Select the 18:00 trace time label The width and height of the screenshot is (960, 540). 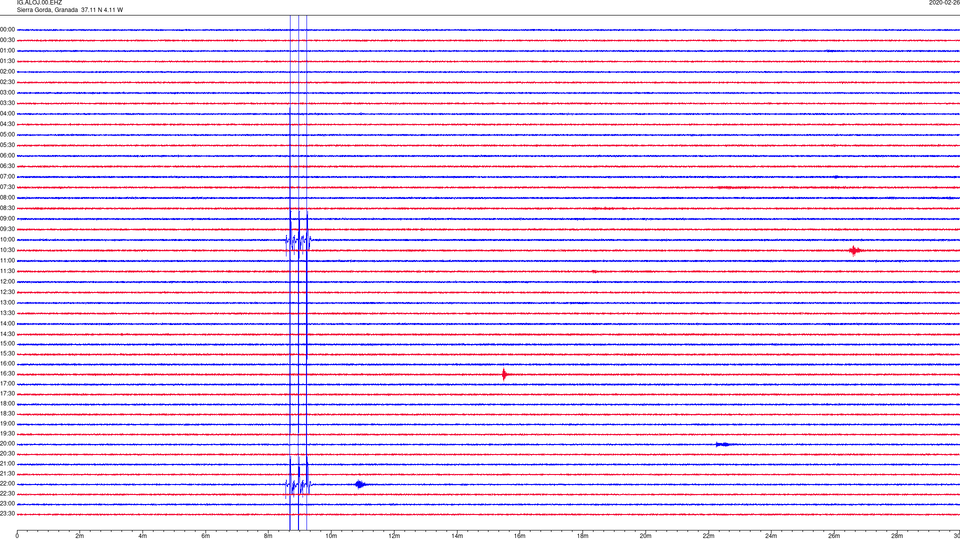7,404
